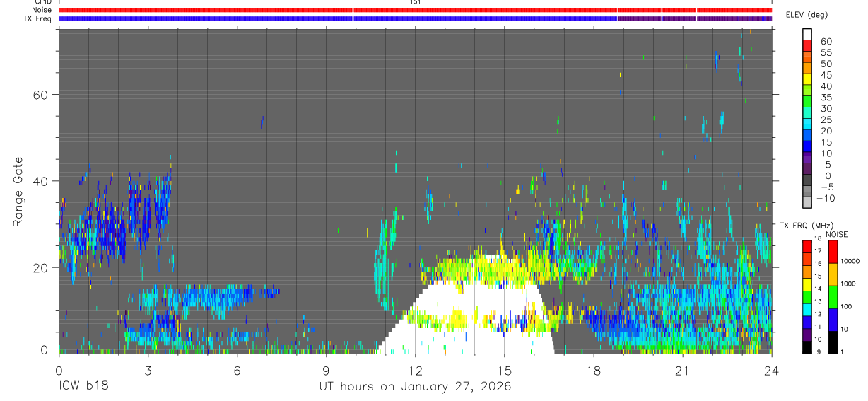Click the 'TX Freq' row label at top left

(38, 18)
